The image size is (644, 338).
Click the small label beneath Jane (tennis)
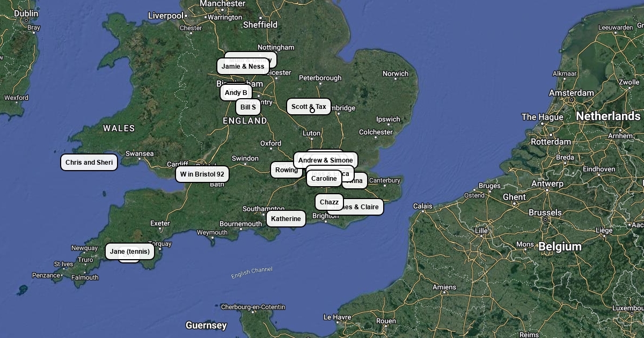[129, 261]
